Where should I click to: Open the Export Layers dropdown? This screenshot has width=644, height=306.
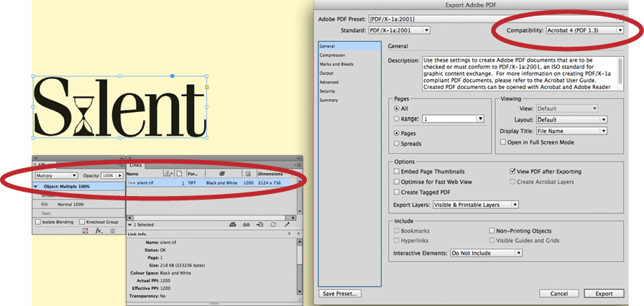[476, 205]
